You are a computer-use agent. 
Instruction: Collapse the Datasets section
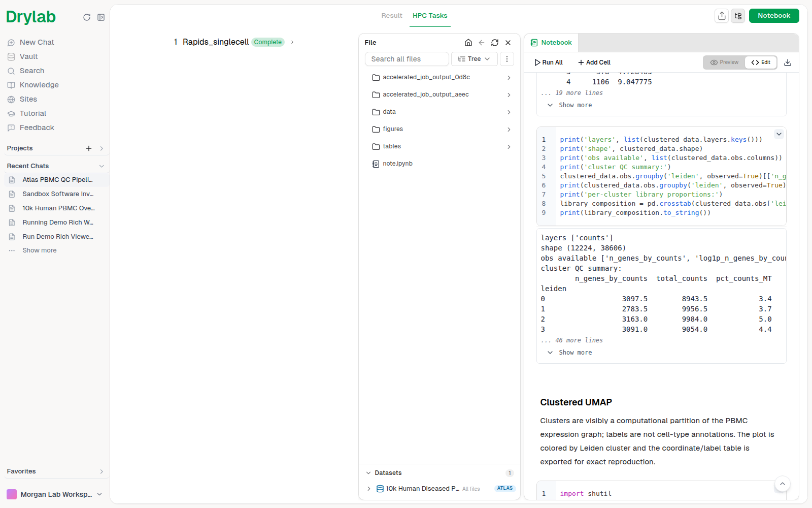[x=368, y=473]
